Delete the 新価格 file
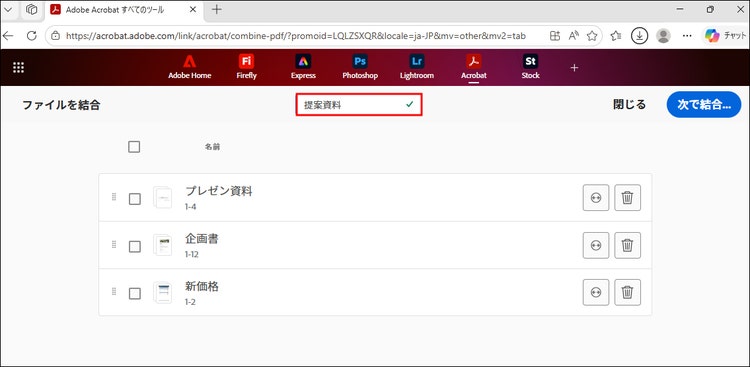 [628, 292]
